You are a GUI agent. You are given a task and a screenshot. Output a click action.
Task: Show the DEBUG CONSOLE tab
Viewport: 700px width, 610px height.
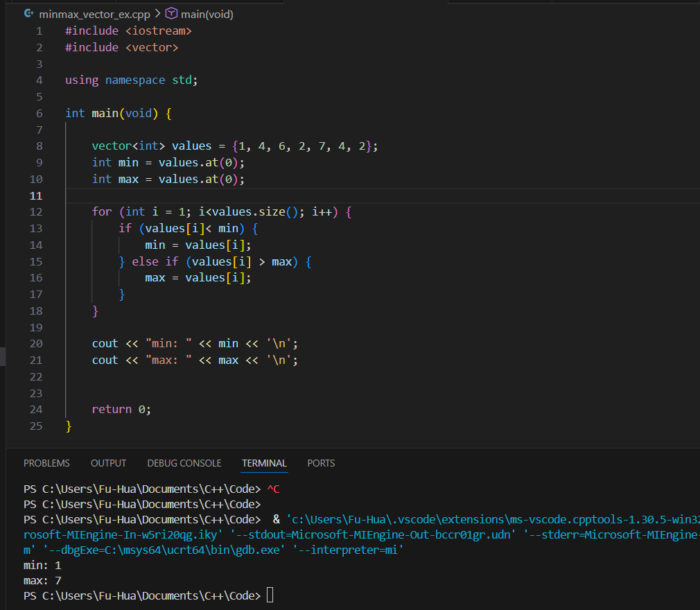point(184,463)
